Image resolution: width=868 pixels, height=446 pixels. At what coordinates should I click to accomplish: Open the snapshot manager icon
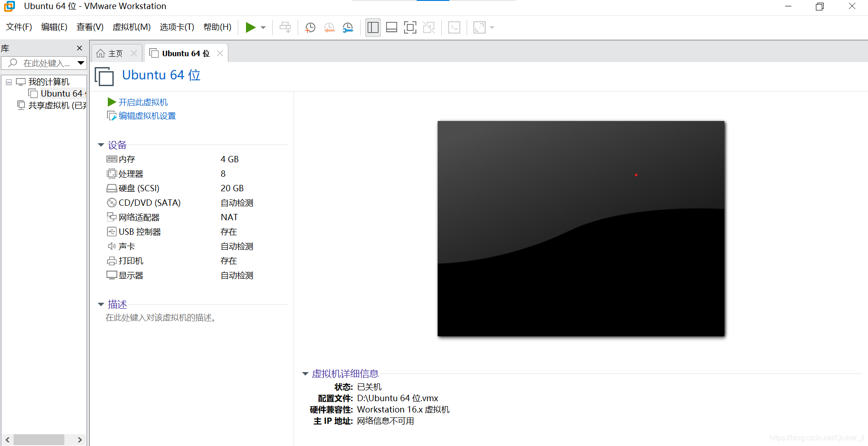pyautogui.click(x=348, y=28)
